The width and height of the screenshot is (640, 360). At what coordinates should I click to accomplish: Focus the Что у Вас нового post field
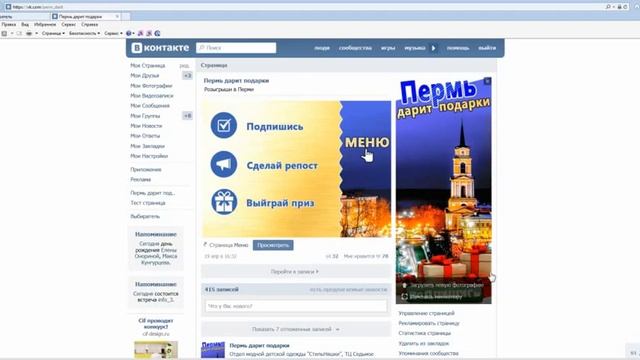[296, 306]
